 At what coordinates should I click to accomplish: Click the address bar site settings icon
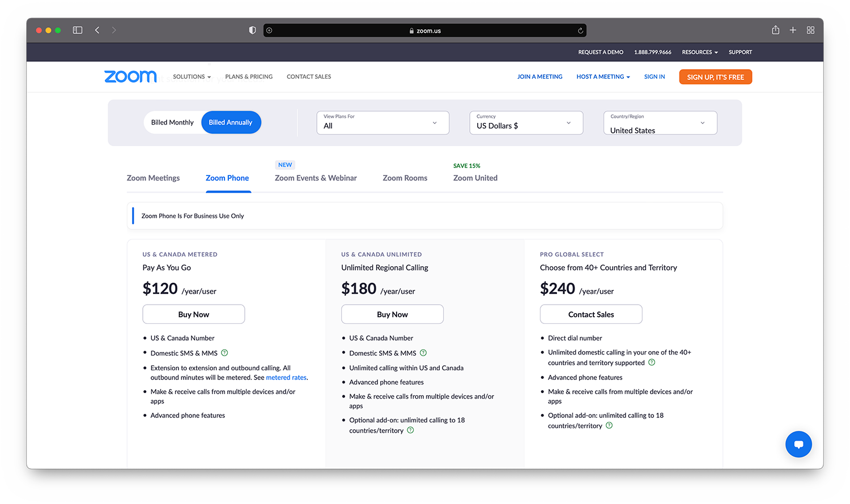[269, 31]
